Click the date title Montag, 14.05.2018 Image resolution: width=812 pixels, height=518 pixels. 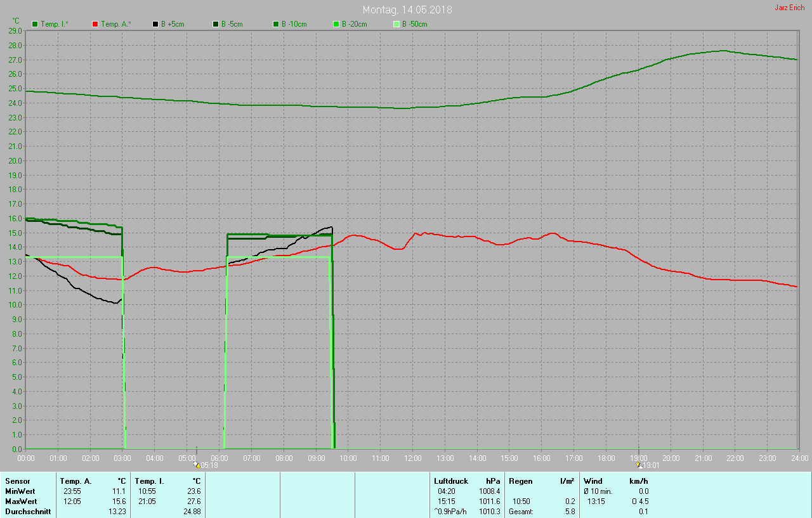[x=407, y=10]
